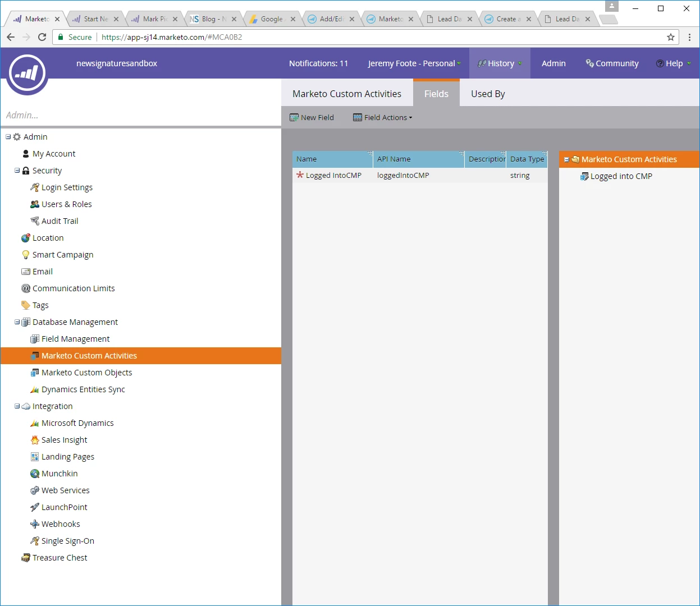This screenshot has width=700, height=606.
Task: Click the Microsoft Dynamics icon
Action: click(x=35, y=423)
